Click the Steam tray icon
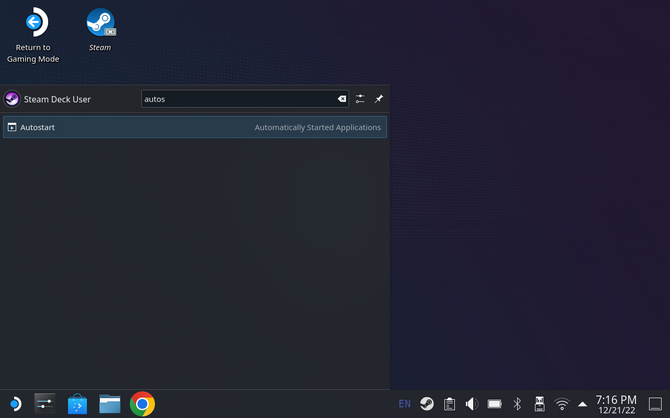The image size is (670, 418). click(426, 404)
